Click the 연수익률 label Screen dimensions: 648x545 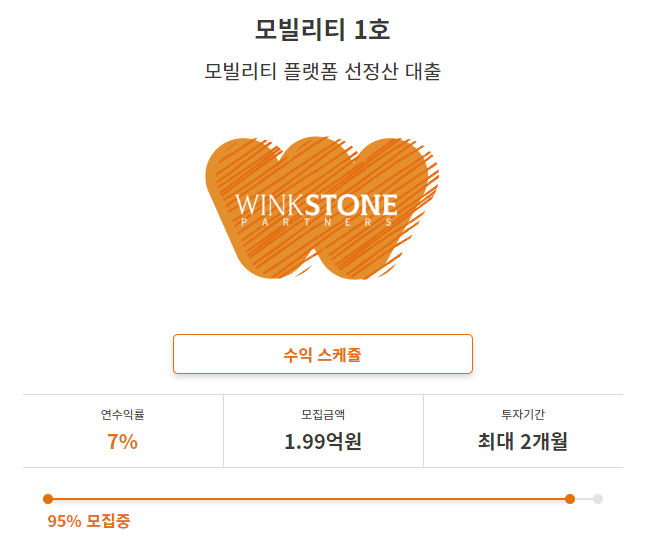click(x=122, y=414)
